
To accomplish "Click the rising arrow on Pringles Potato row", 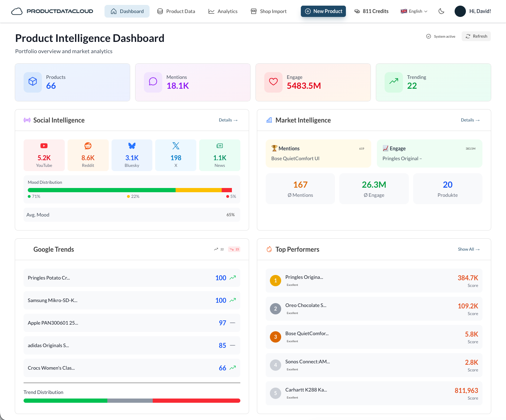I will click(x=233, y=278).
